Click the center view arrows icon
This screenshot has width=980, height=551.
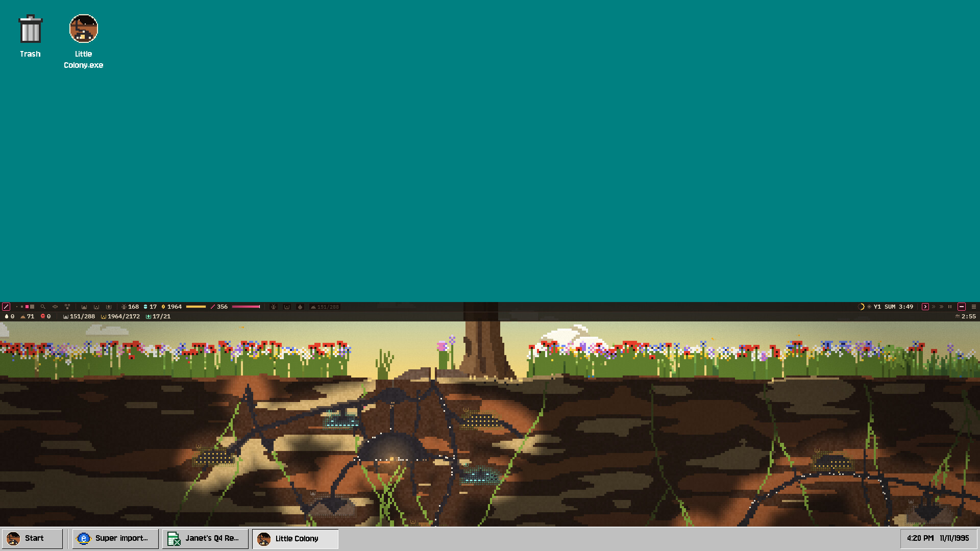[x=55, y=307]
